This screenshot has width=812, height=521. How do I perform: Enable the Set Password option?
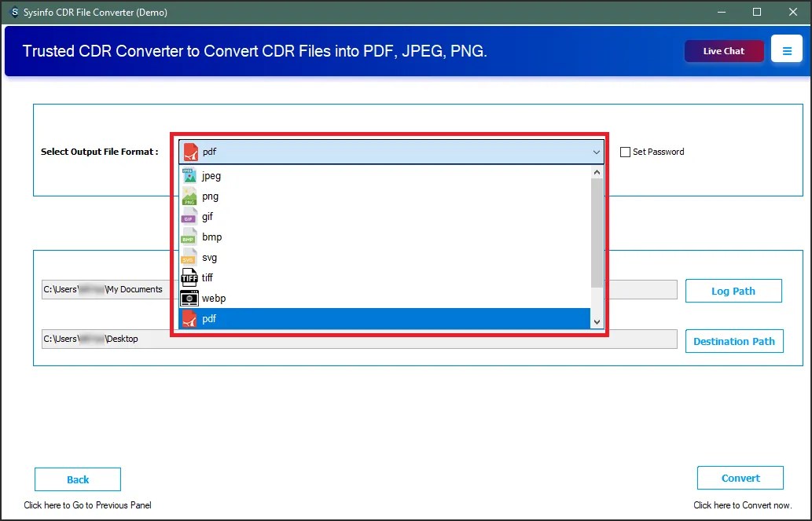pyautogui.click(x=625, y=152)
